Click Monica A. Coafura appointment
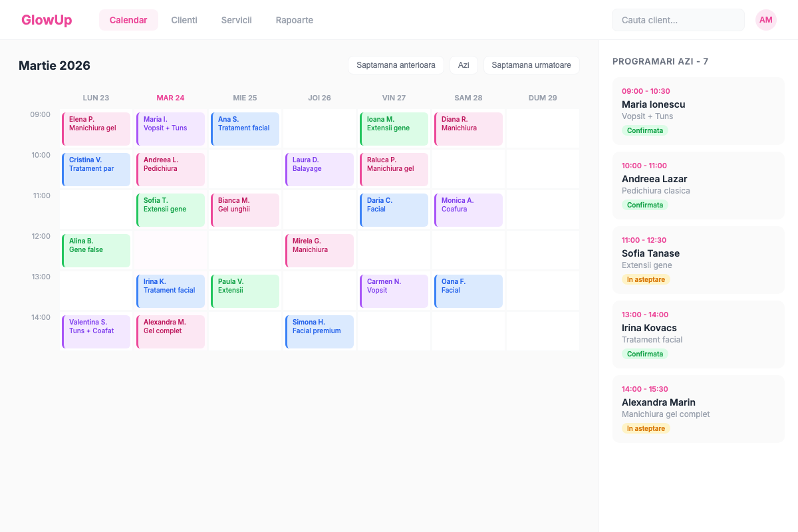Screen dimensions: 798x532 coord(468,209)
